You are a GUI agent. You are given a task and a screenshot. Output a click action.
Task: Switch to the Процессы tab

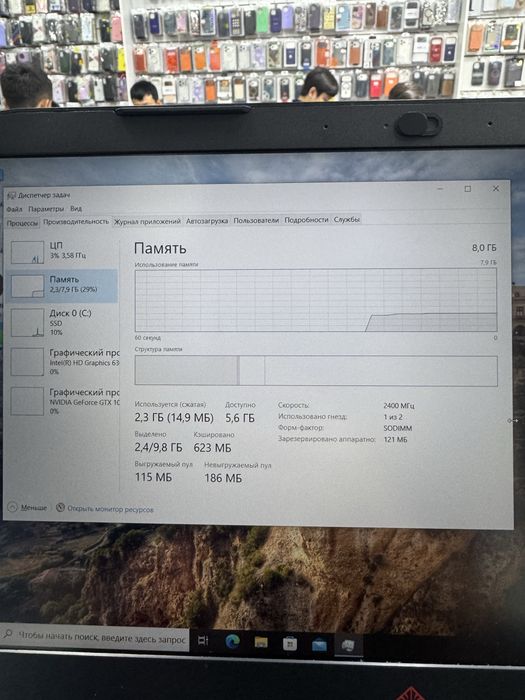tap(22, 223)
